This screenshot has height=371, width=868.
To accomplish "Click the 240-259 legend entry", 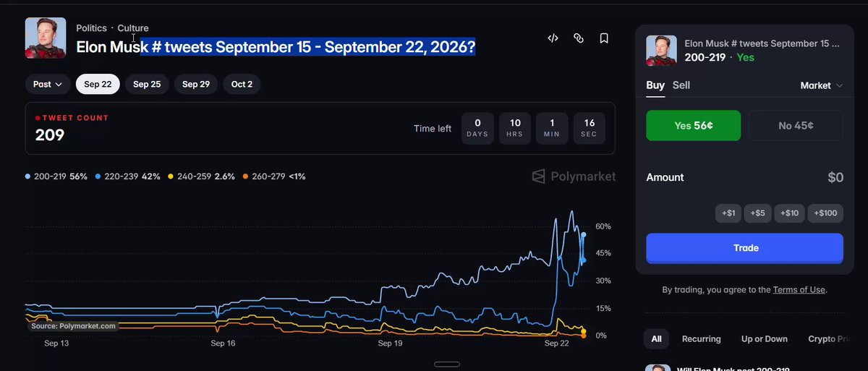I will coord(202,176).
